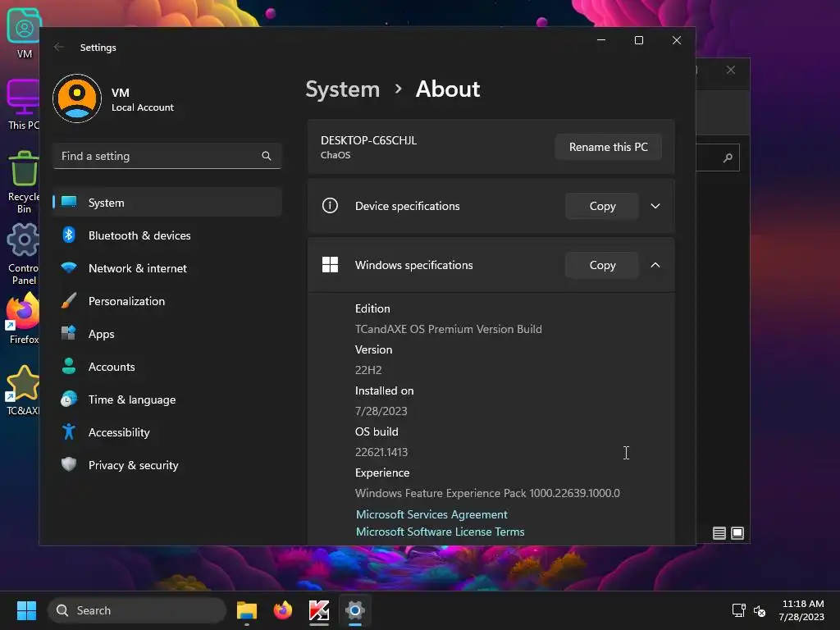Switch background window to large icons view
The width and height of the screenshot is (840, 630).
(737, 533)
